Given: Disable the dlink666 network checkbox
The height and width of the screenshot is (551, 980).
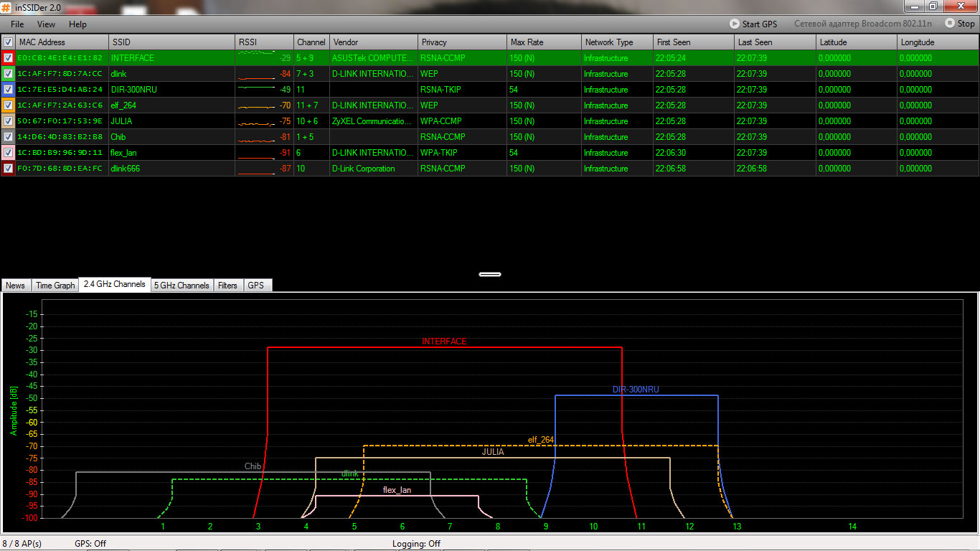Looking at the screenshot, I should click(x=8, y=169).
